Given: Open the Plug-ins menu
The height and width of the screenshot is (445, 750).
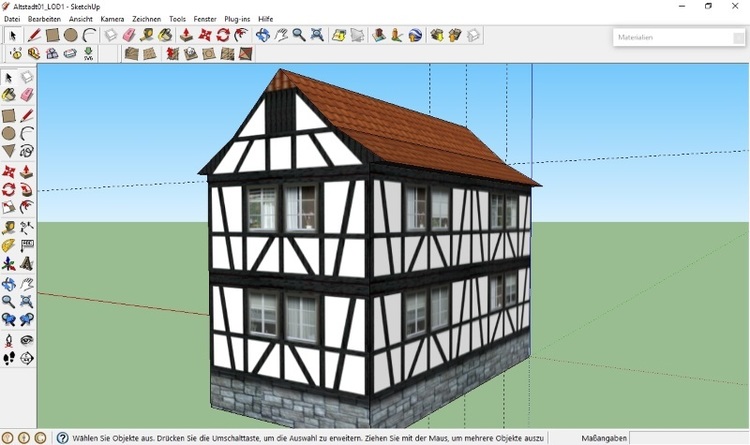Looking at the screenshot, I should 237,19.
